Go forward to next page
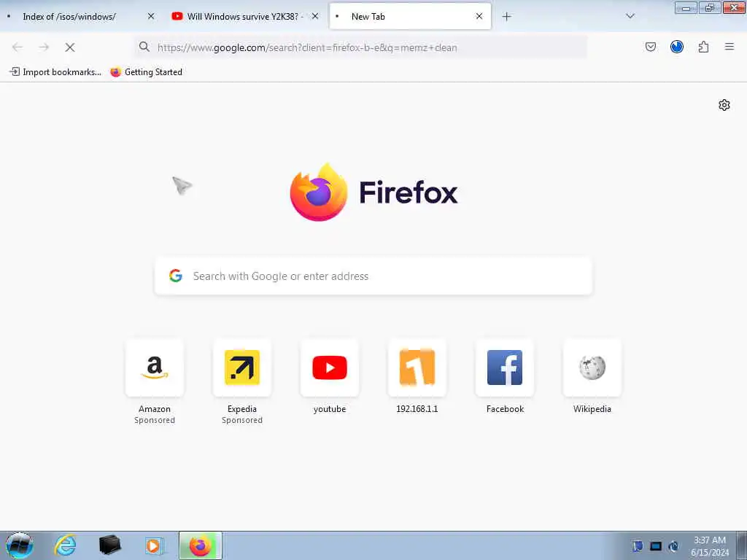Viewport: 747px width, 560px height. [44, 47]
